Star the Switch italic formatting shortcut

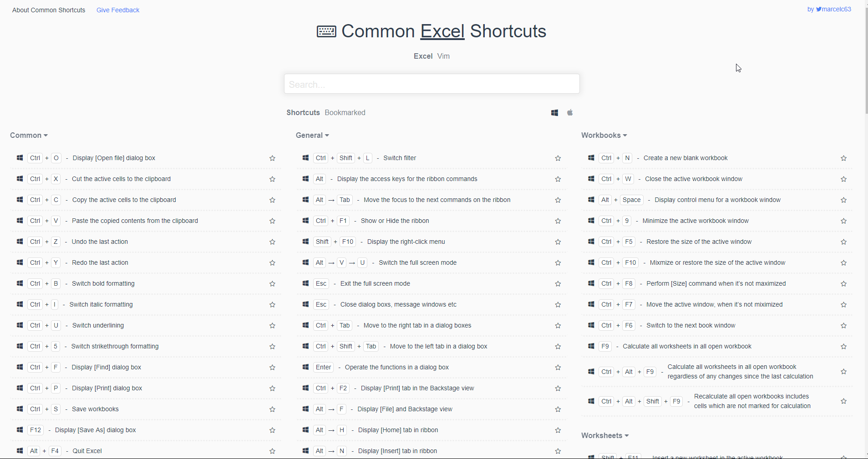tap(272, 305)
